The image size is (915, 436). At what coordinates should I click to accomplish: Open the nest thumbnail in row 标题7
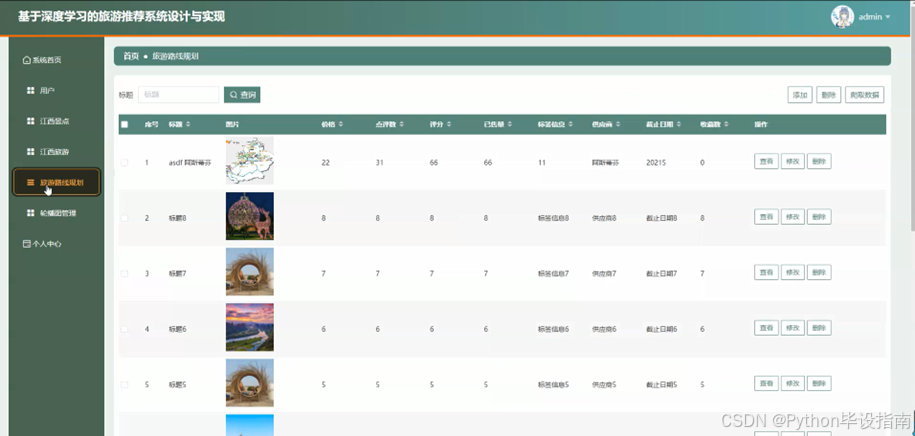pyautogui.click(x=250, y=271)
